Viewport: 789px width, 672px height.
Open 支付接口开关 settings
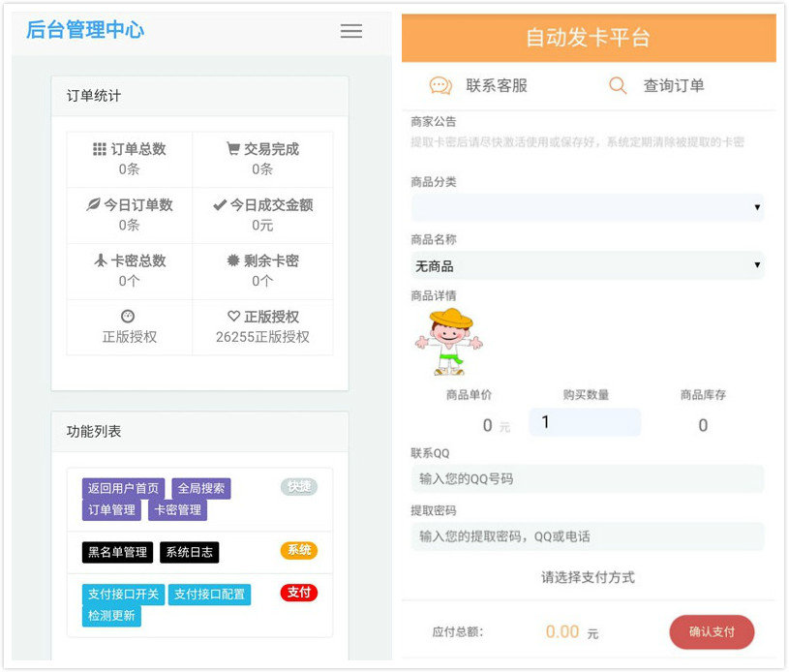[x=123, y=595]
